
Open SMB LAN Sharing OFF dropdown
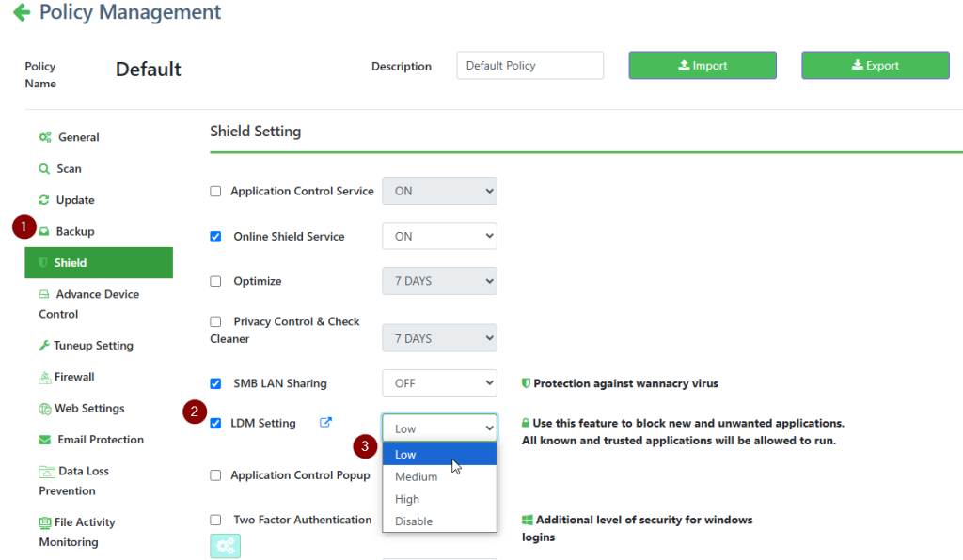pyautogui.click(x=439, y=383)
